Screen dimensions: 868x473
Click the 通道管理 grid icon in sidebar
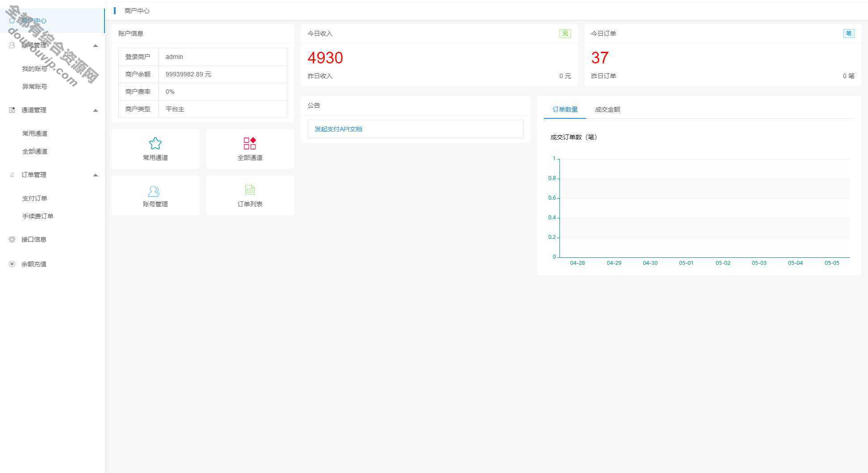12,110
